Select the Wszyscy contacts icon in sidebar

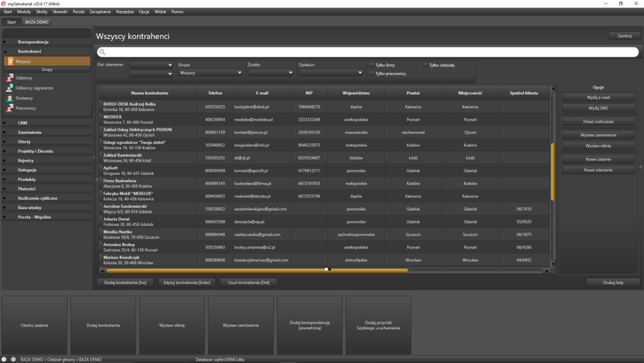[x=10, y=61]
